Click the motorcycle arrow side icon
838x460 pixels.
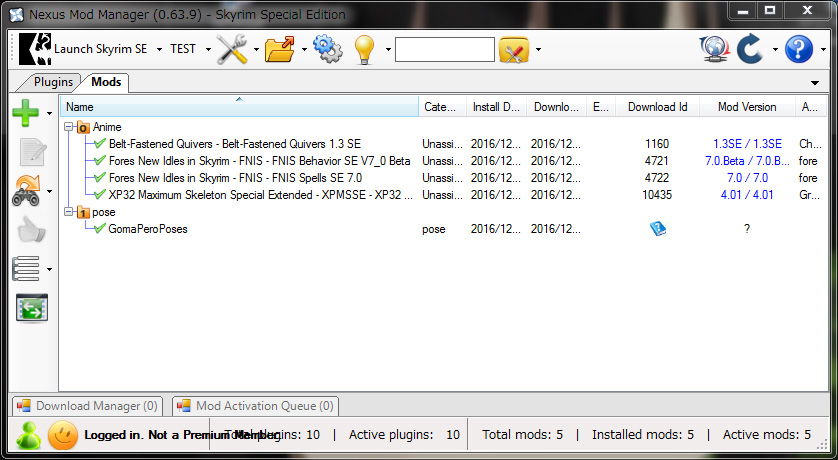[x=27, y=191]
